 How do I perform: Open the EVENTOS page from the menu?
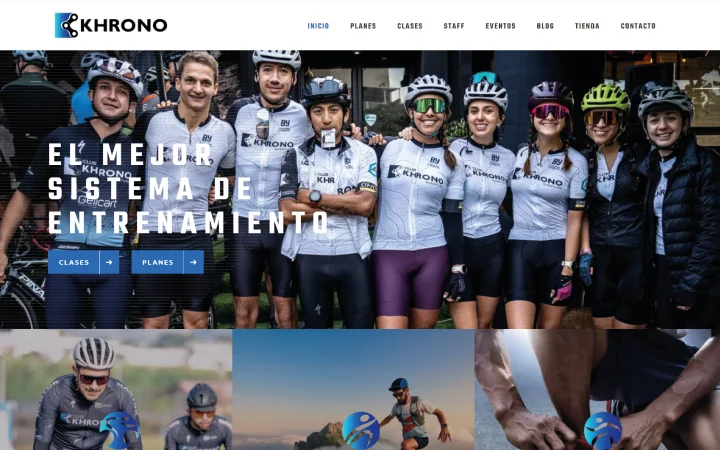click(x=501, y=26)
